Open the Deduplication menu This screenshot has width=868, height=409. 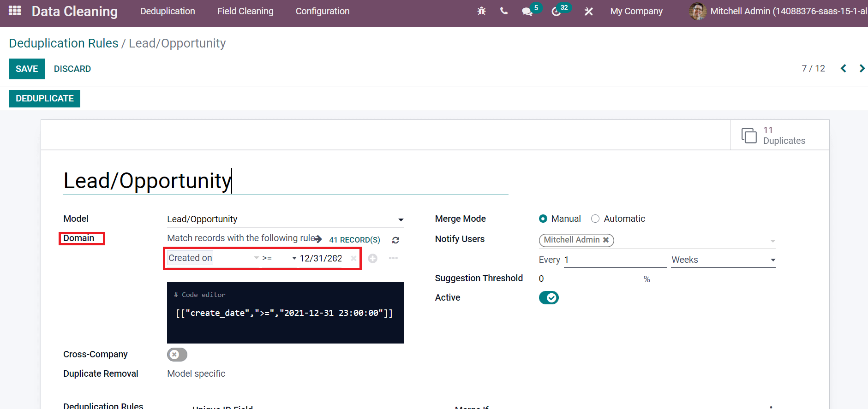168,11
